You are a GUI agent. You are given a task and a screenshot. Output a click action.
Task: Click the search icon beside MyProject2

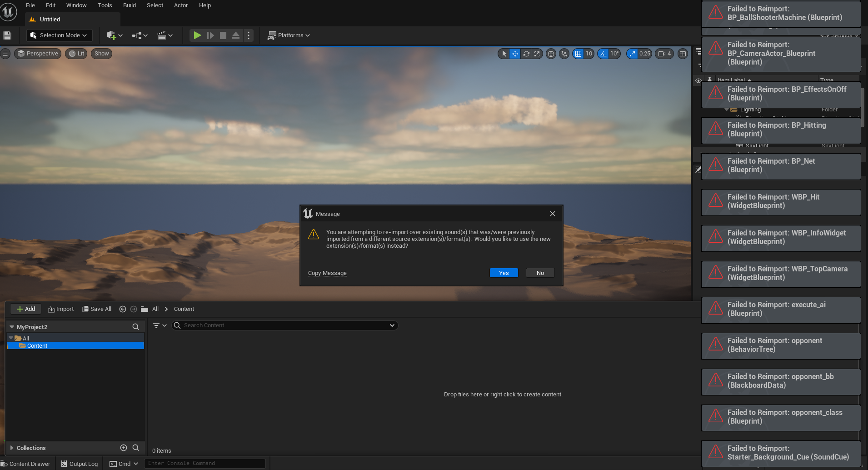(135, 327)
